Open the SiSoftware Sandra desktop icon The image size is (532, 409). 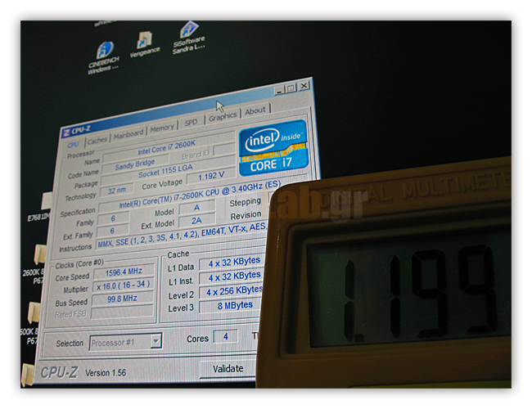point(189,33)
